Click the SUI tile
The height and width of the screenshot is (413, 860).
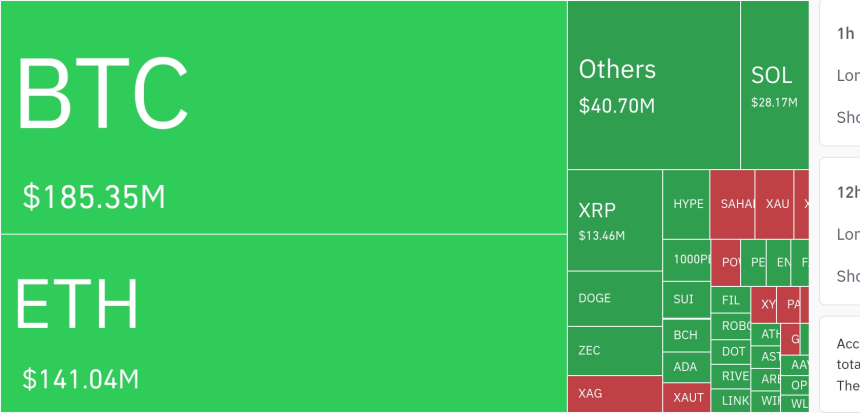tap(686, 299)
